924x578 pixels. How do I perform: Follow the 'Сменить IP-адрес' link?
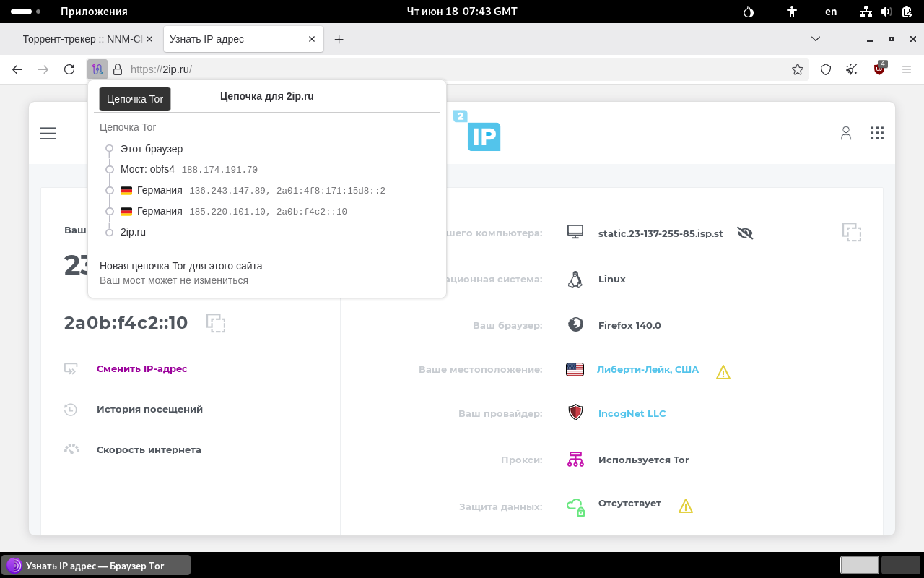coord(142,368)
